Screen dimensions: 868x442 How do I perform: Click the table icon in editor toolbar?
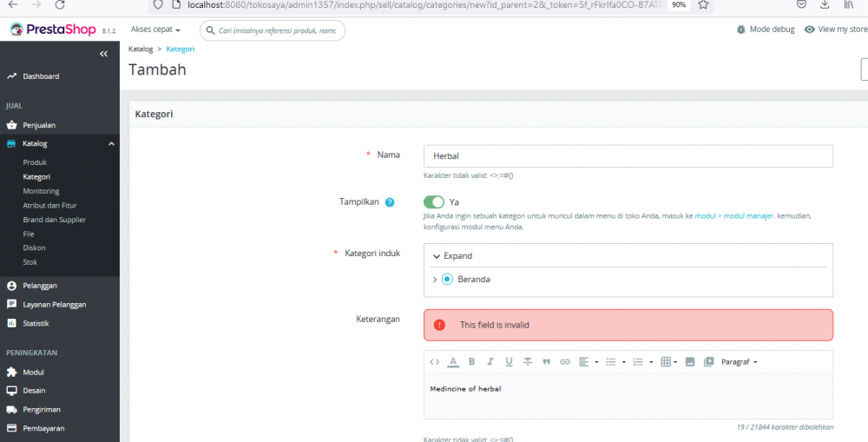point(666,362)
